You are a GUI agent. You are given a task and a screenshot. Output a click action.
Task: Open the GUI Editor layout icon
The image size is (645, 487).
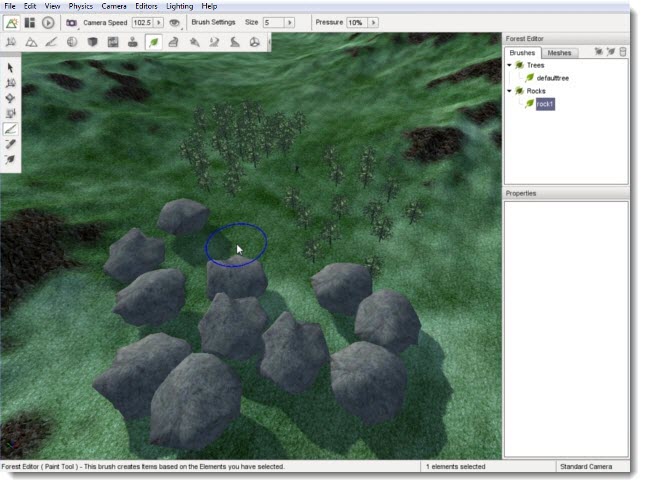coord(30,23)
